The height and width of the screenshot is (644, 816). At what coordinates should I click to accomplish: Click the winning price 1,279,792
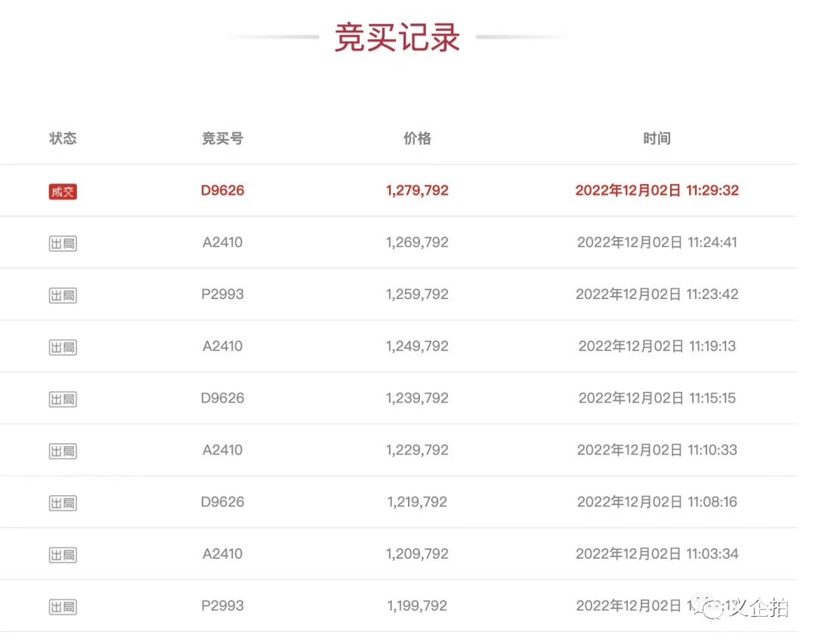pos(417,190)
